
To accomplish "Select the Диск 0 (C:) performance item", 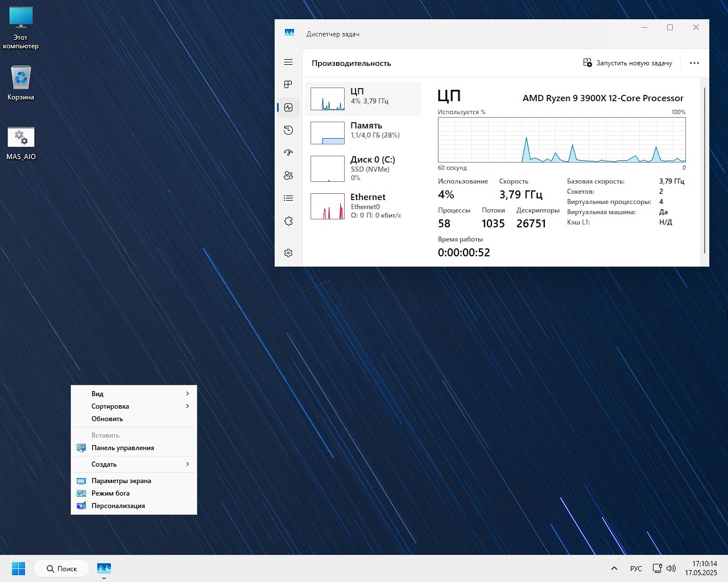I will (x=363, y=168).
